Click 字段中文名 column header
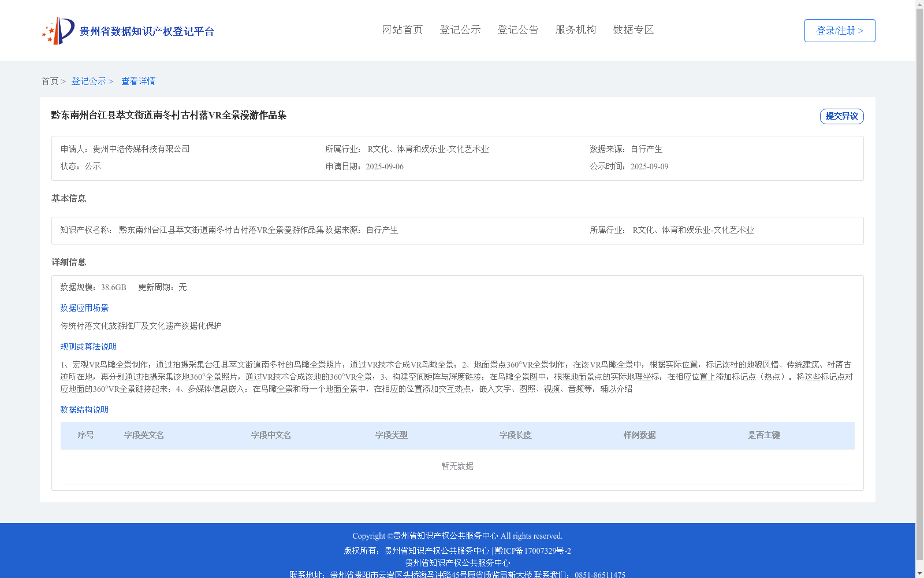Image resolution: width=924 pixels, height=578 pixels. (x=271, y=435)
